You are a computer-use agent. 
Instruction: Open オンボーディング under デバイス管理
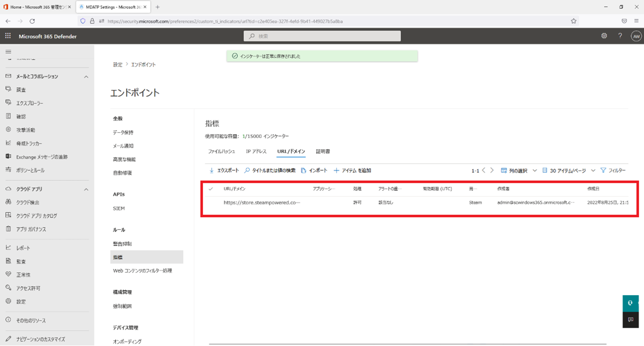[127, 341]
